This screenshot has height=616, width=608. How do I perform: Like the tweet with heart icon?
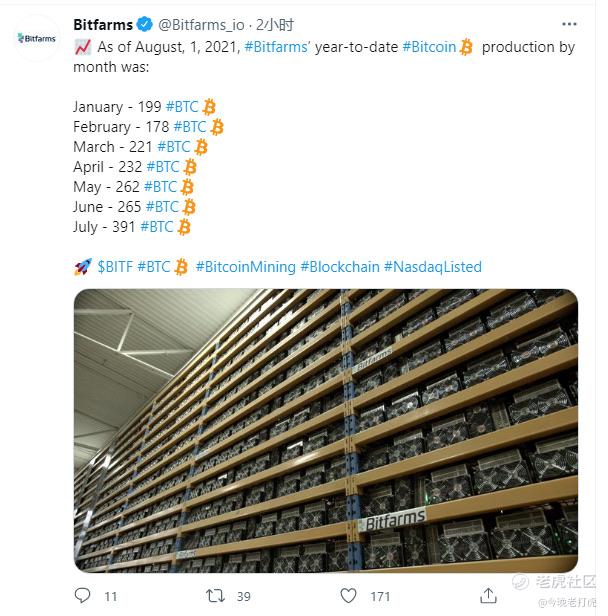(348, 596)
